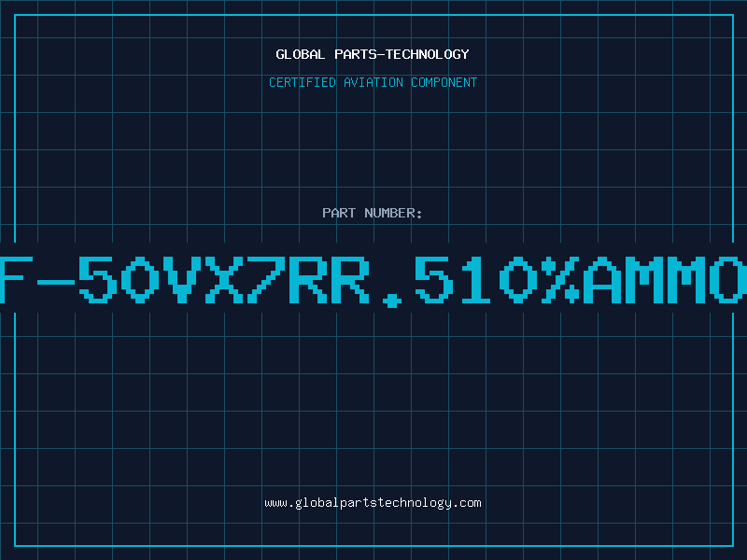The height and width of the screenshot is (560, 747).
Task: Click the 'PART NUMBER:' label
Action: tap(373, 213)
